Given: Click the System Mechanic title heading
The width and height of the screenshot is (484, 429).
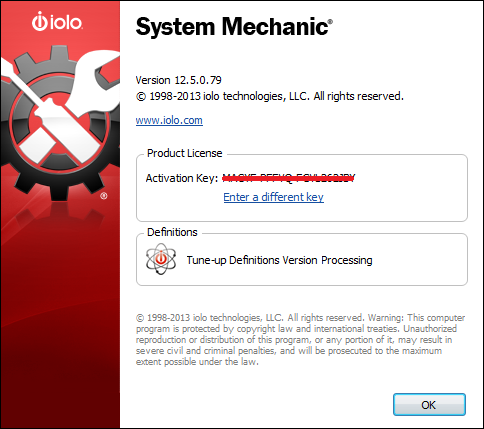Looking at the screenshot, I should [x=234, y=26].
